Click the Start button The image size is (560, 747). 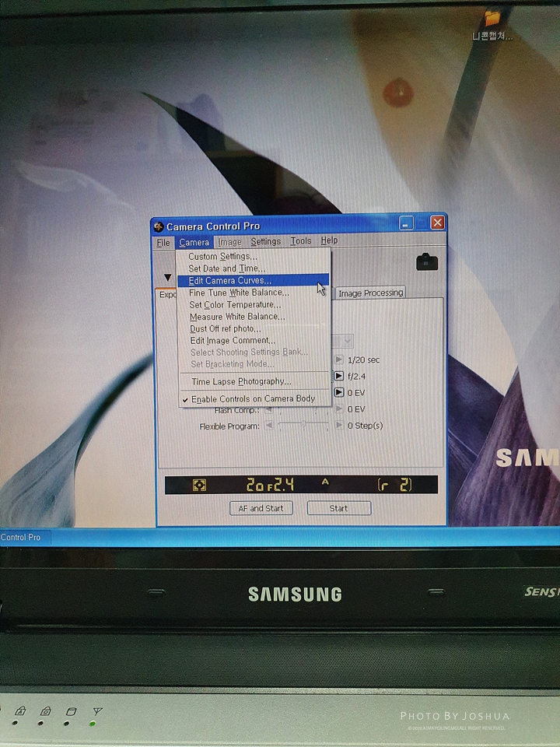pos(339,508)
